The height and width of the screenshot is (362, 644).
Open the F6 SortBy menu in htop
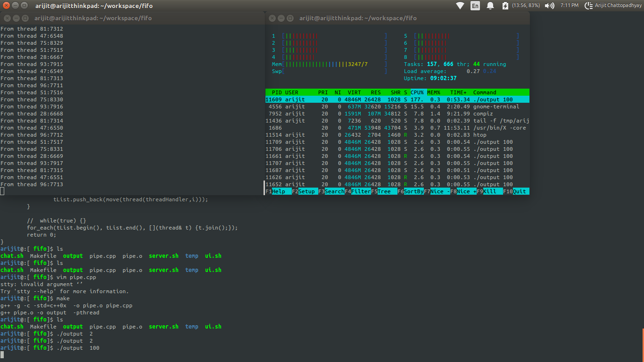tap(410, 191)
